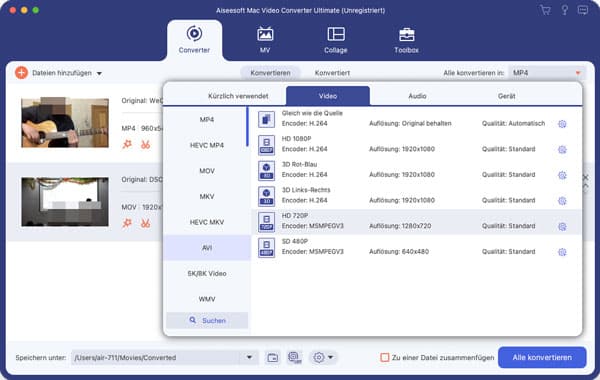Switch to the MV tab
This screenshot has height=380, width=600.
(x=265, y=40)
